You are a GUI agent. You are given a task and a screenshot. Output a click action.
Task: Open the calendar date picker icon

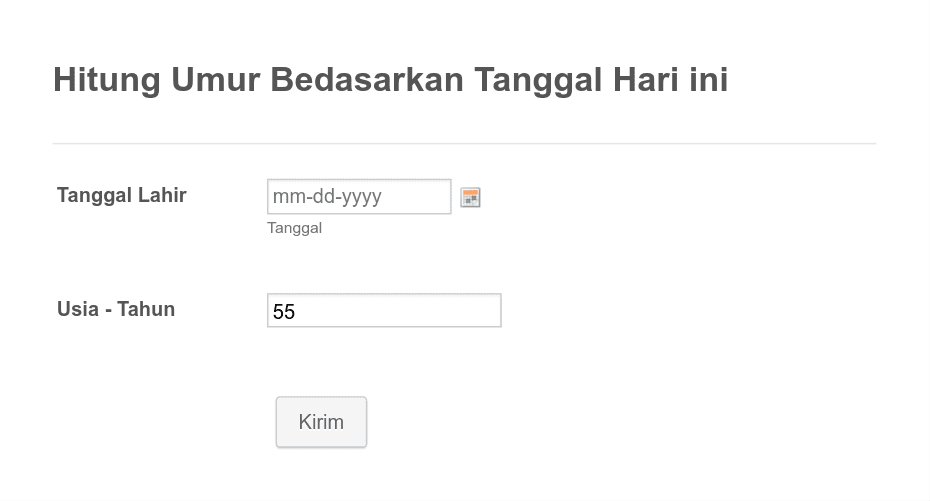point(470,197)
